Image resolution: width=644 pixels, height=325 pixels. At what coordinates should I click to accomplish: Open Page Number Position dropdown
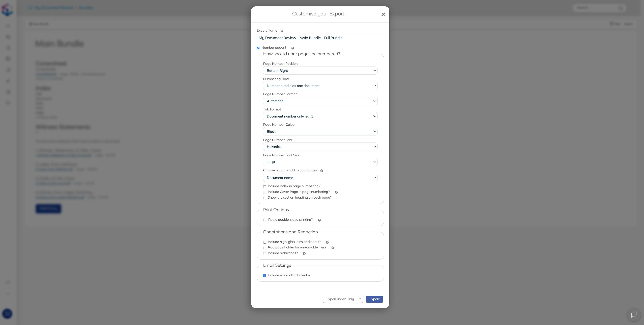(320, 71)
